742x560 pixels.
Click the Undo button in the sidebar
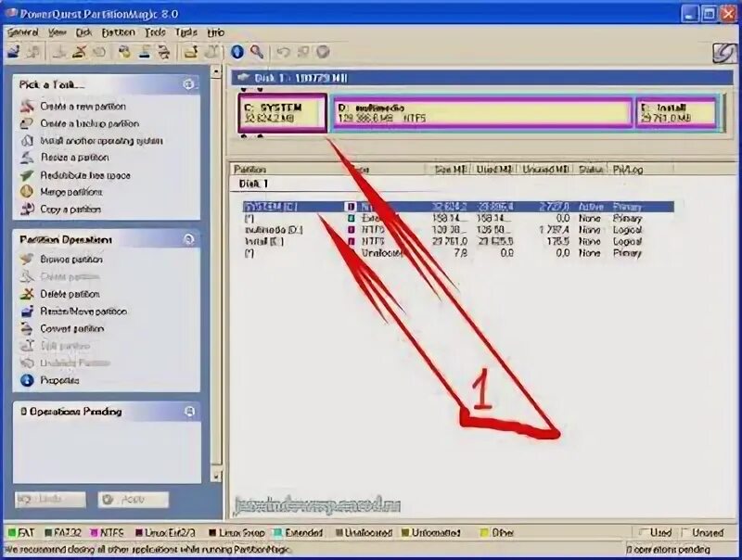(51, 500)
